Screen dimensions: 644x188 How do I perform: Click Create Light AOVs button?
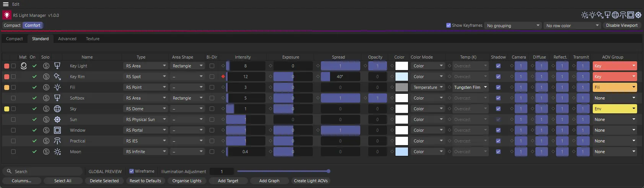[311, 181]
